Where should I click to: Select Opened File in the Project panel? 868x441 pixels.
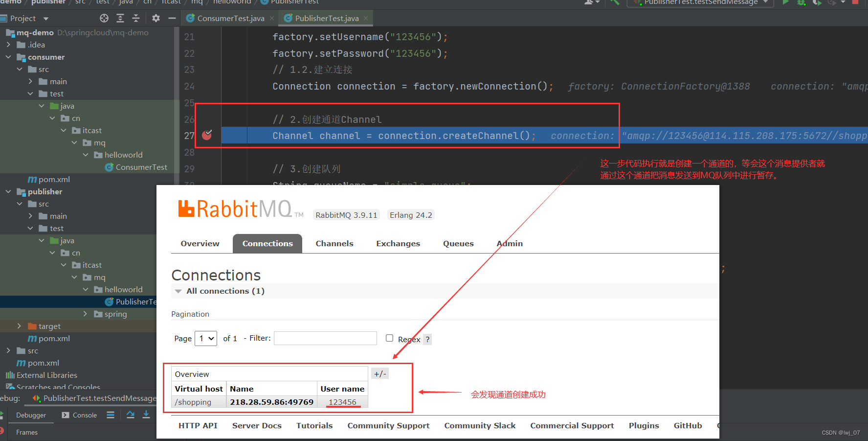coord(104,18)
